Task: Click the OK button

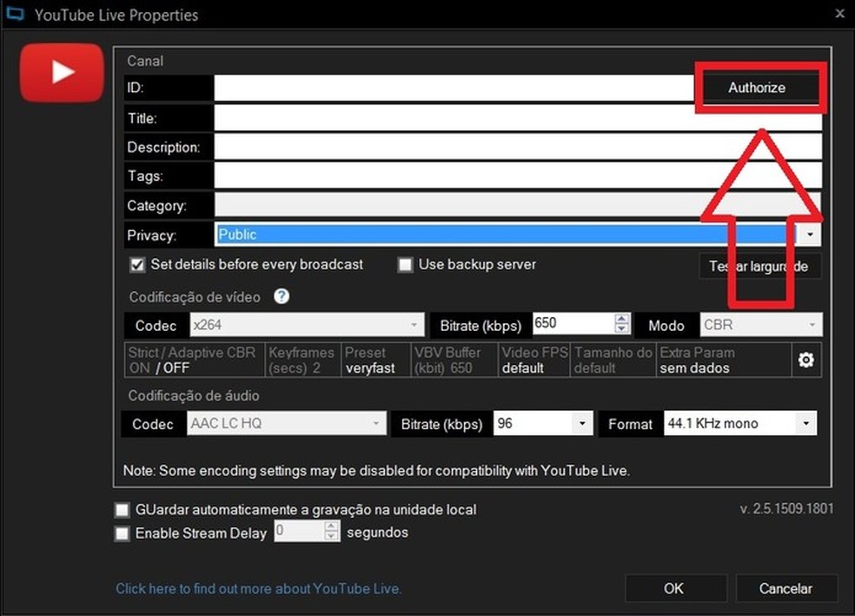Action: (x=673, y=588)
